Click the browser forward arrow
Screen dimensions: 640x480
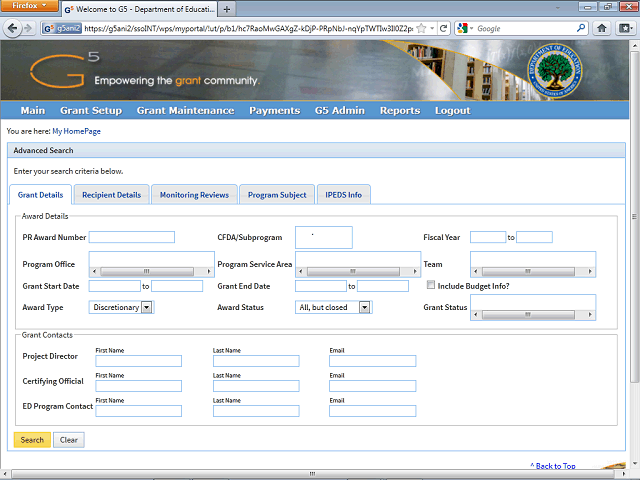[x=28, y=28]
